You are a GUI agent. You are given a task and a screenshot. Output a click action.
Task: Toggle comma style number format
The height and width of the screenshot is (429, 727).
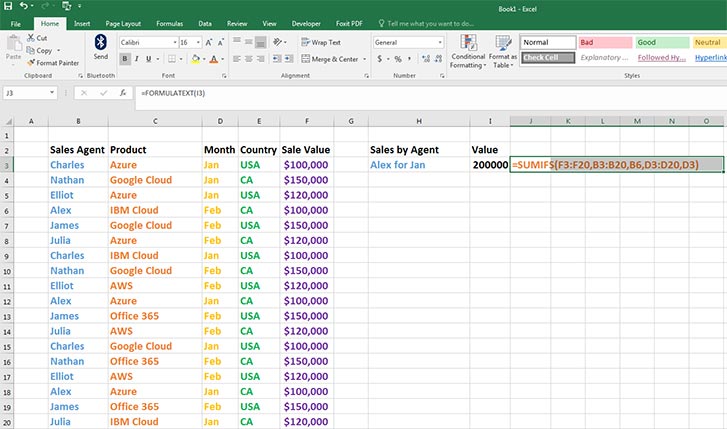[x=409, y=59]
